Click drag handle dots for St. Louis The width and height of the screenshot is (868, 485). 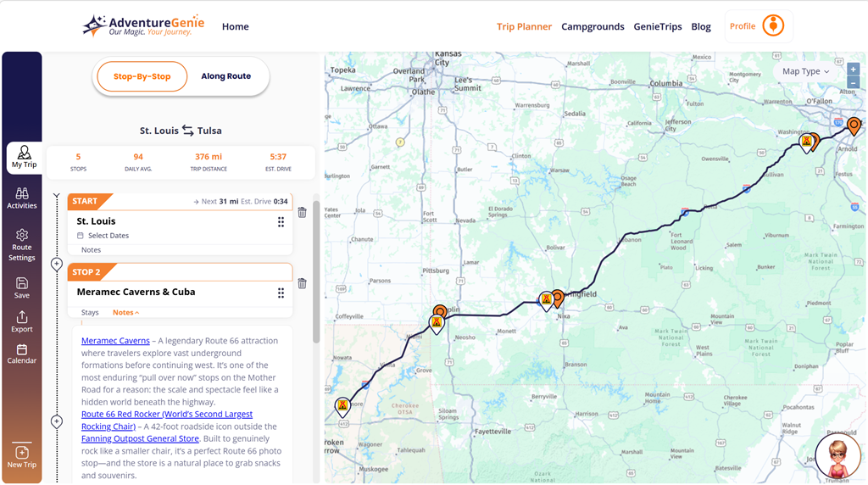(x=281, y=222)
